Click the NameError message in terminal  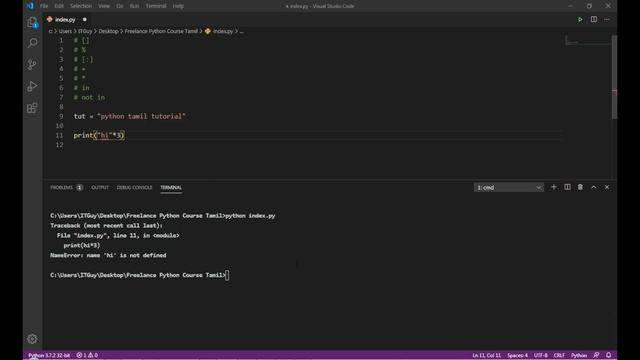coord(108,255)
